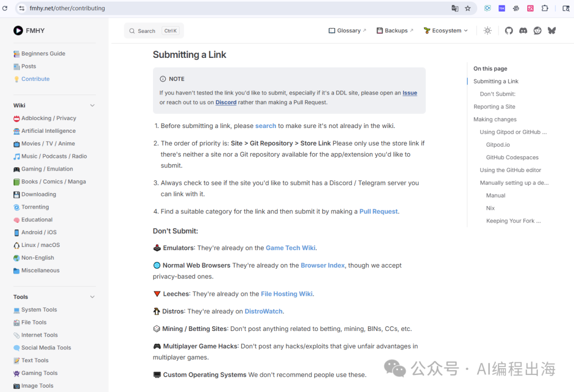Bookmark this page with star icon
Image resolution: width=574 pixels, height=392 pixels.
pos(468,8)
